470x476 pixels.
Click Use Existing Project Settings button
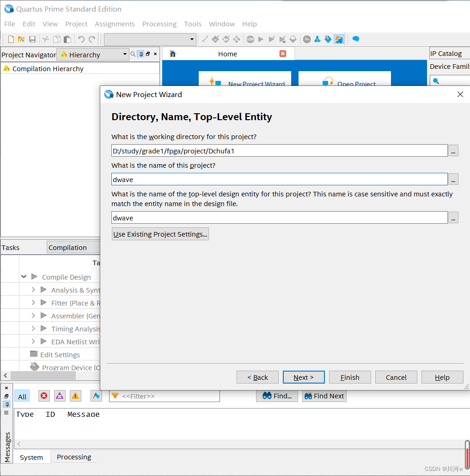coord(160,234)
